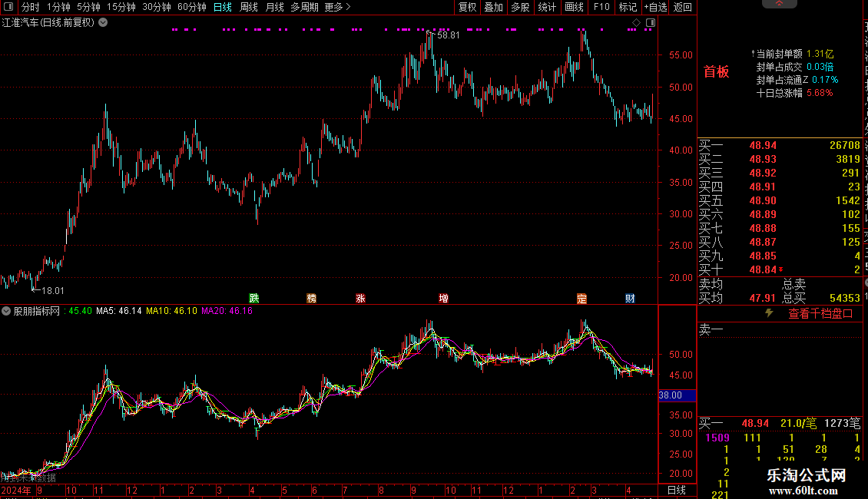This screenshot has height=499, width=868.
Task: Add stock via +自选 button
Action: 656,7
